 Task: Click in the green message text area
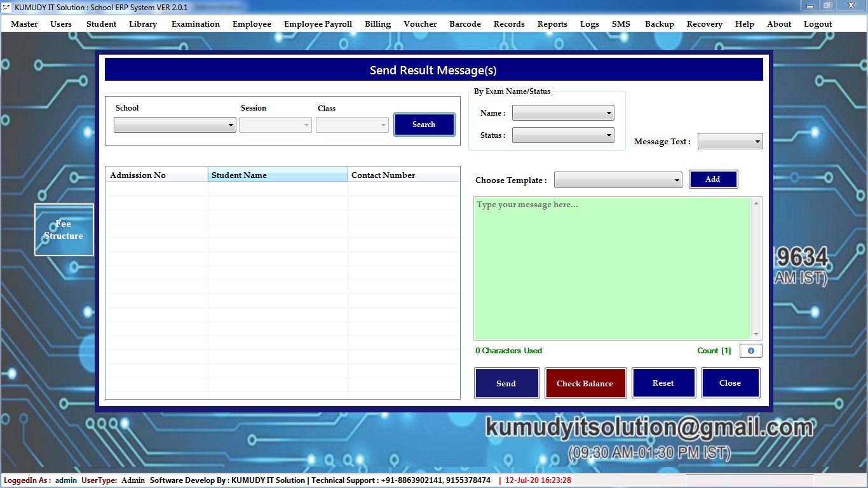coord(612,268)
